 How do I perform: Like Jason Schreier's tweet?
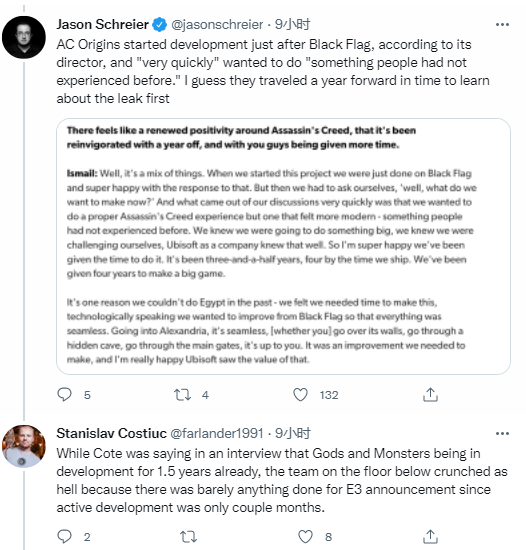(x=301, y=395)
